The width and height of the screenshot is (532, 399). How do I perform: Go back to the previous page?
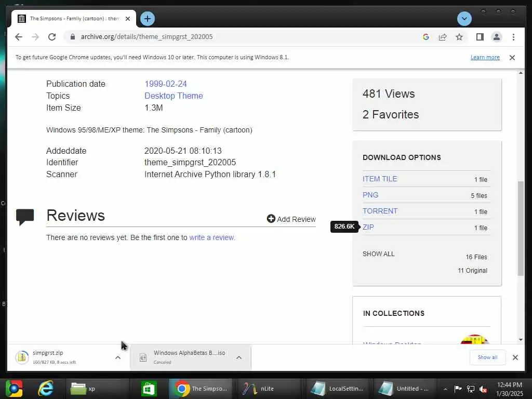coord(19,37)
